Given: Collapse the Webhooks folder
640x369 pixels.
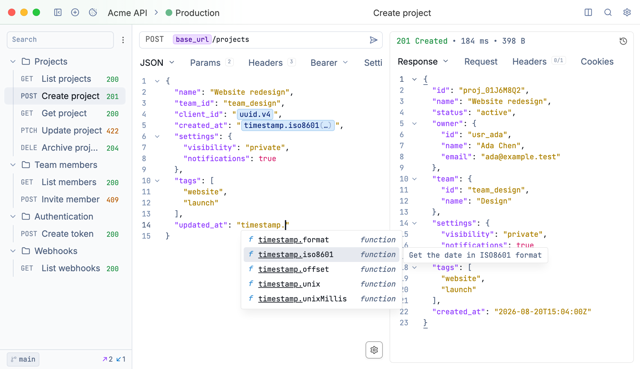Looking at the screenshot, I should tap(13, 251).
